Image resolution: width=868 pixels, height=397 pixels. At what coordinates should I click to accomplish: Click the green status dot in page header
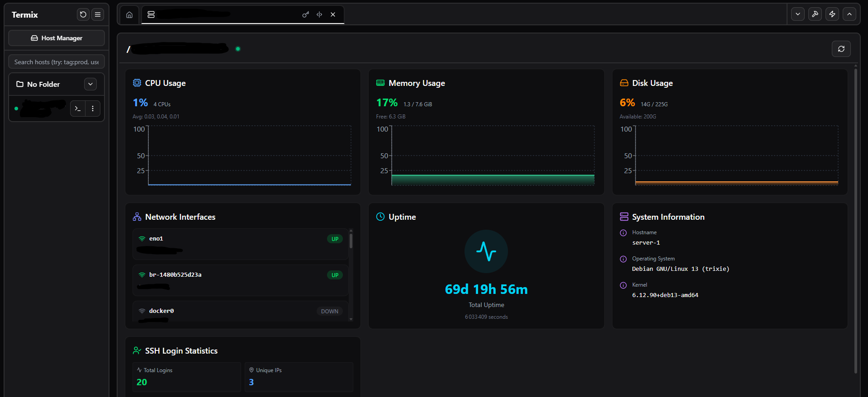(238, 49)
